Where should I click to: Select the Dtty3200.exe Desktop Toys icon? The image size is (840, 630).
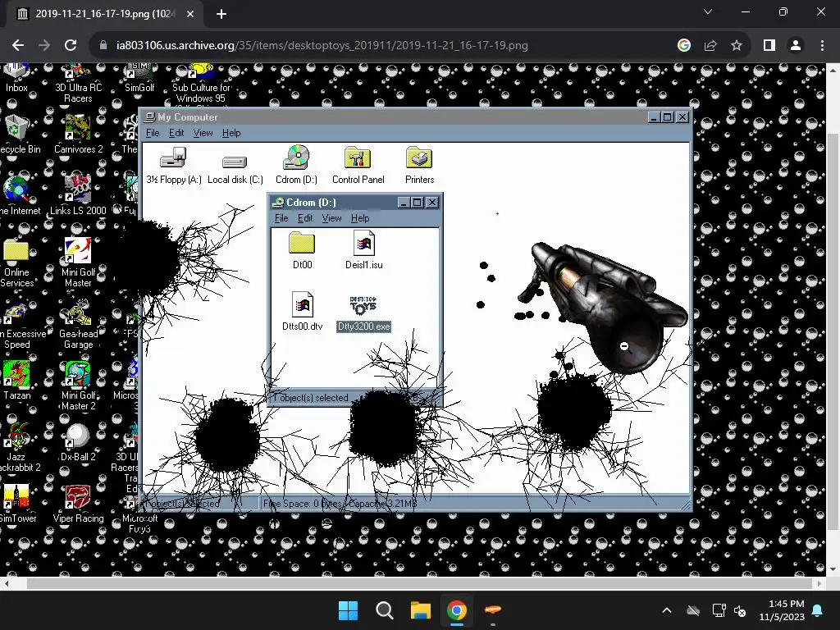363,314
